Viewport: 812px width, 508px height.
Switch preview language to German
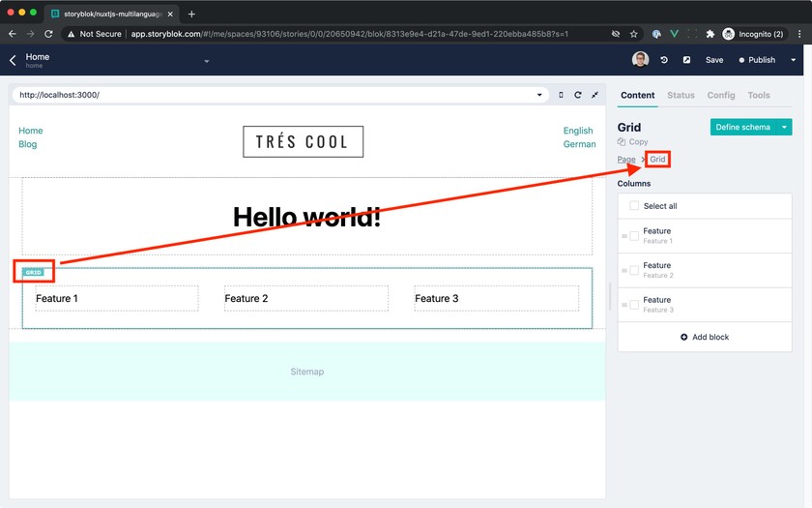(579, 144)
